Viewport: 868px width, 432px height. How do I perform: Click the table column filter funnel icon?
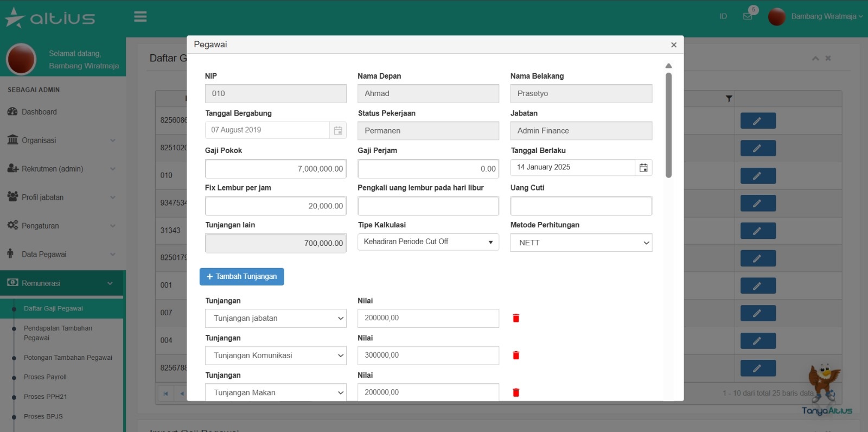click(729, 99)
